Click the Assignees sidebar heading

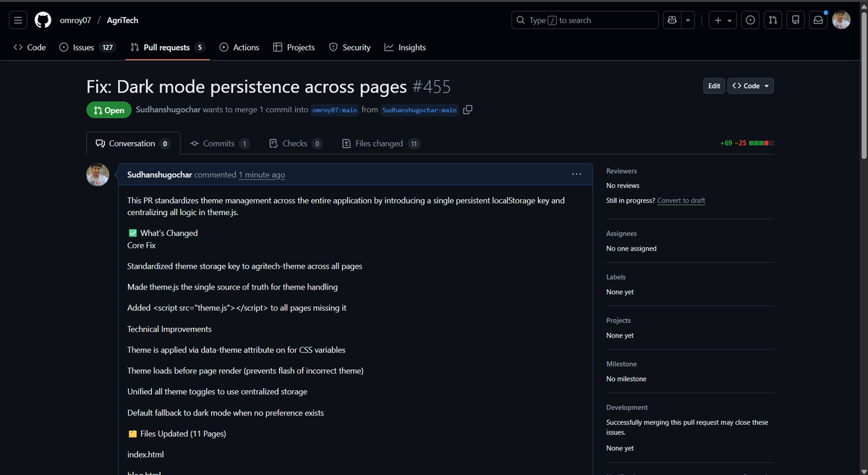tap(621, 234)
